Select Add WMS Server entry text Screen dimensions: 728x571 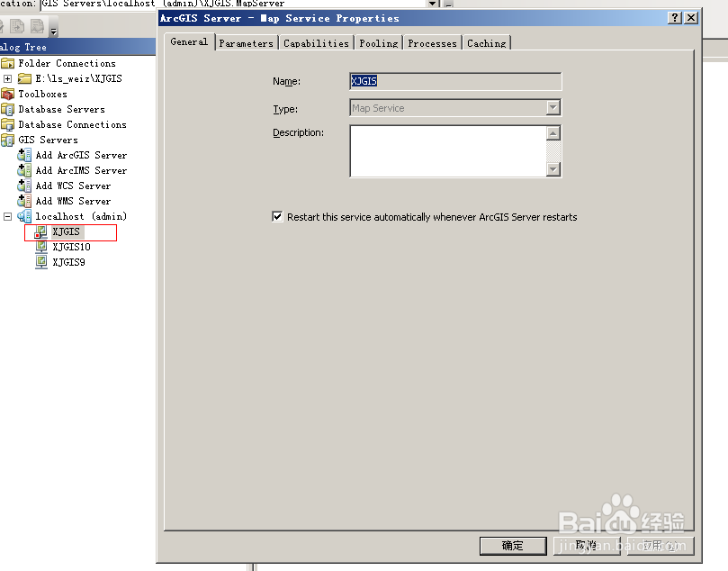(74, 201)
